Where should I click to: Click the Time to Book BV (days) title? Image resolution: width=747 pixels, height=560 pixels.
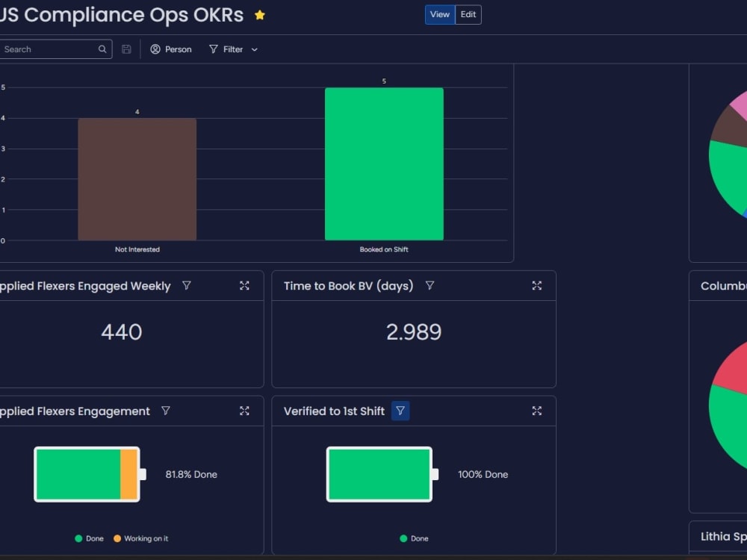click(348, 286)
